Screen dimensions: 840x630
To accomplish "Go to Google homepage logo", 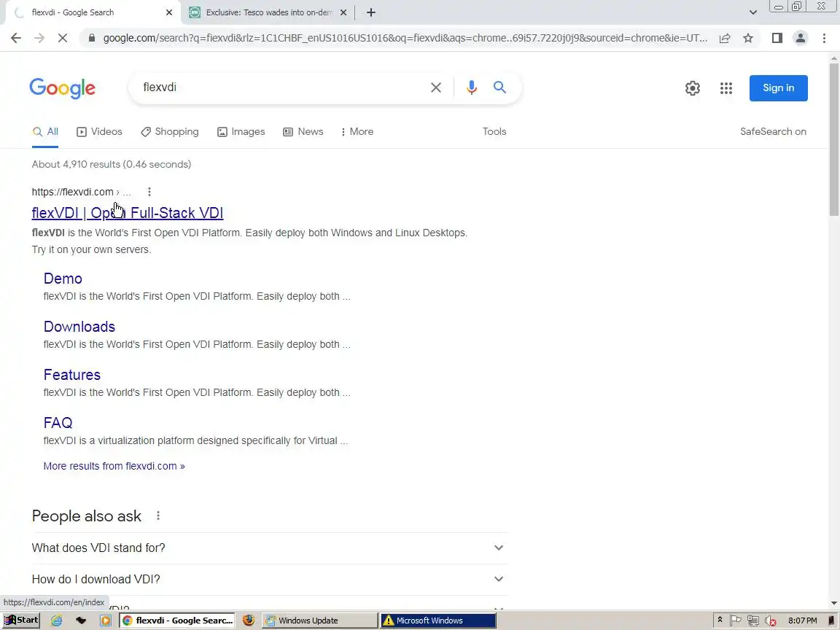I will [63, 88].
